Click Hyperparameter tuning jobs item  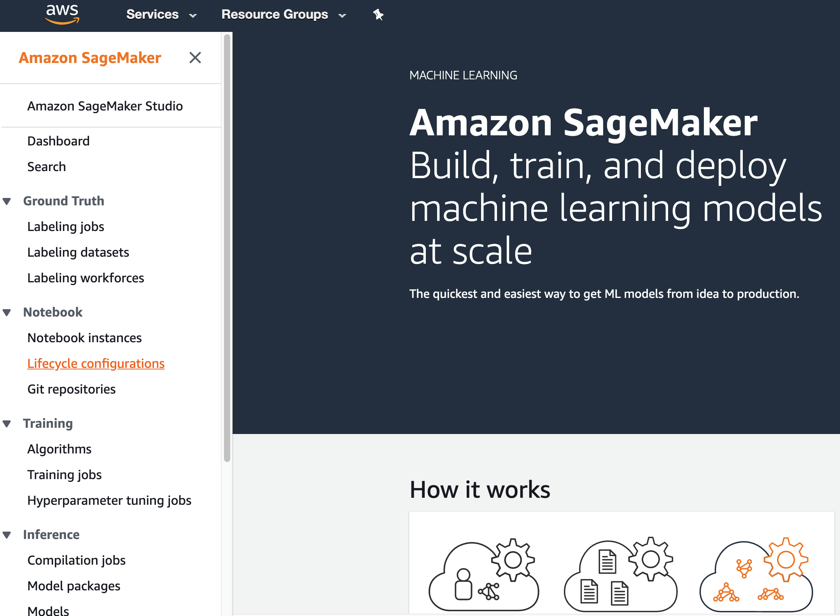click(x=109, y=500)
